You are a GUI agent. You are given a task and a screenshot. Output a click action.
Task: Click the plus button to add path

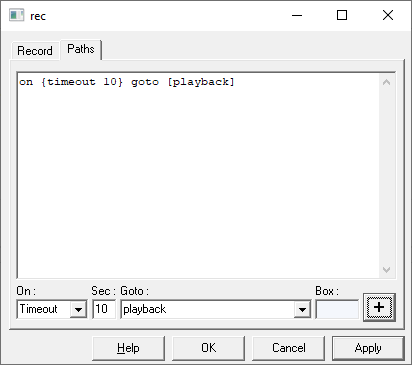coord(379,307)
